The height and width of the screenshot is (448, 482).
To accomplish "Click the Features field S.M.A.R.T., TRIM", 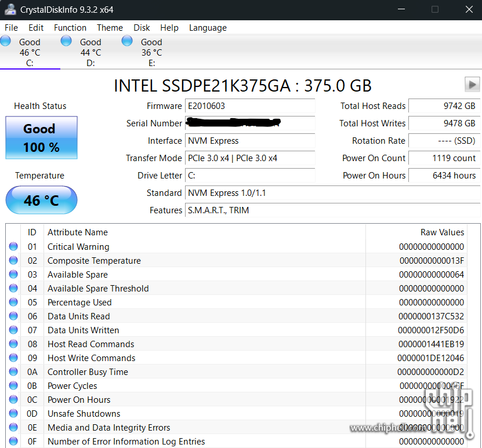I will [x=332, y=210].
